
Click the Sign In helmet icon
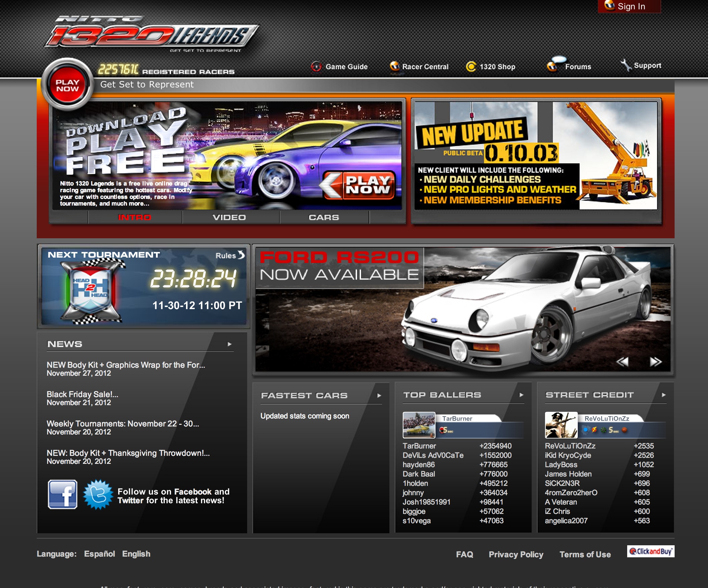point(609,5)
